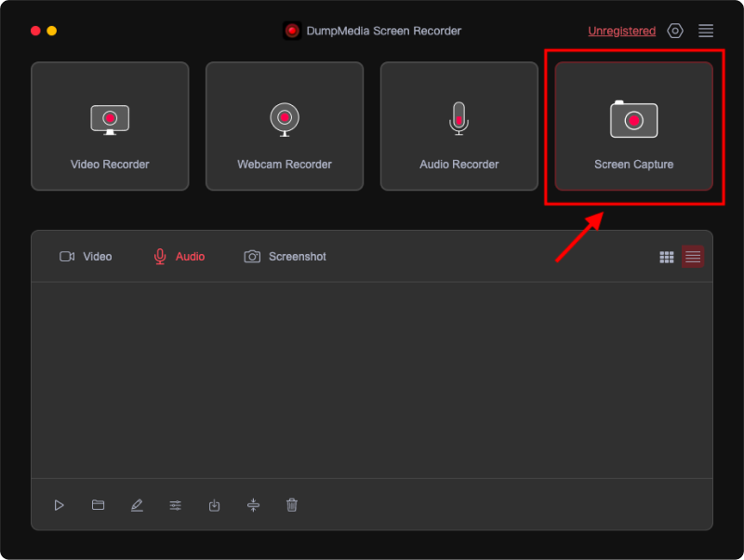Switch to the Audio tab

[x=179, y=256]
